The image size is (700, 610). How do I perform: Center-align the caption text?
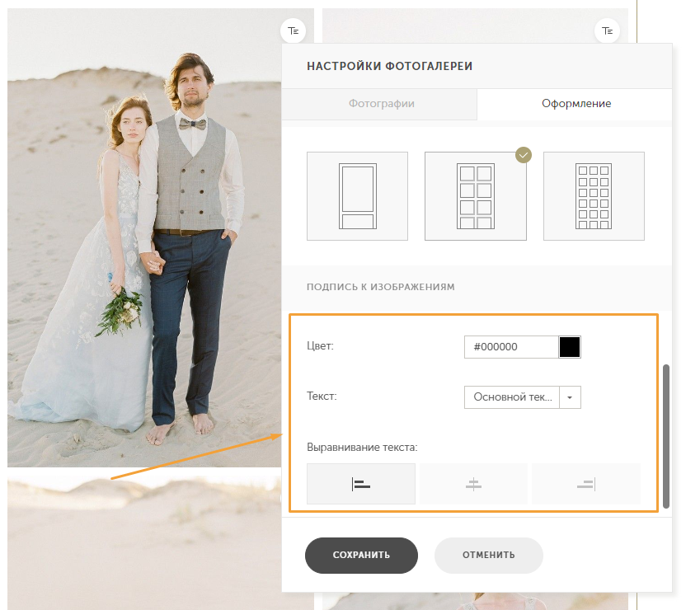click(473, 484)
